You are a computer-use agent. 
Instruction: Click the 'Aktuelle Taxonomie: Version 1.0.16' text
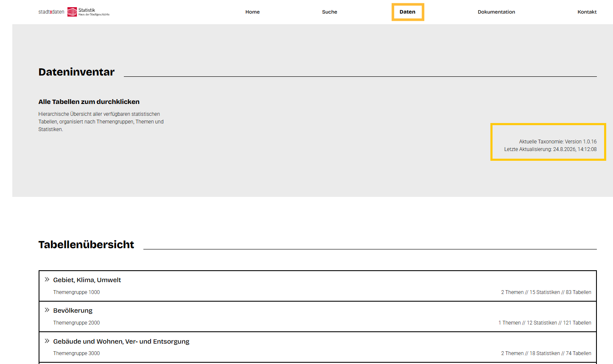[x=558, y=142]
